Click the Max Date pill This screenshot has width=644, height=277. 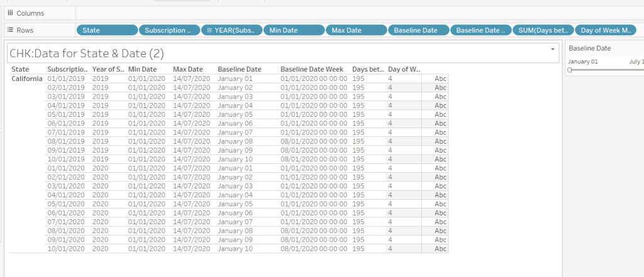356,30
